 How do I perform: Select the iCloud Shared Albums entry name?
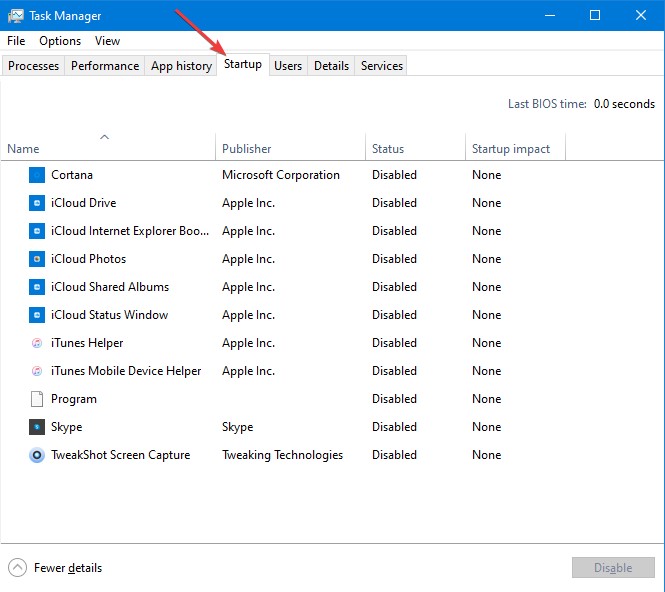click(110, 287)
